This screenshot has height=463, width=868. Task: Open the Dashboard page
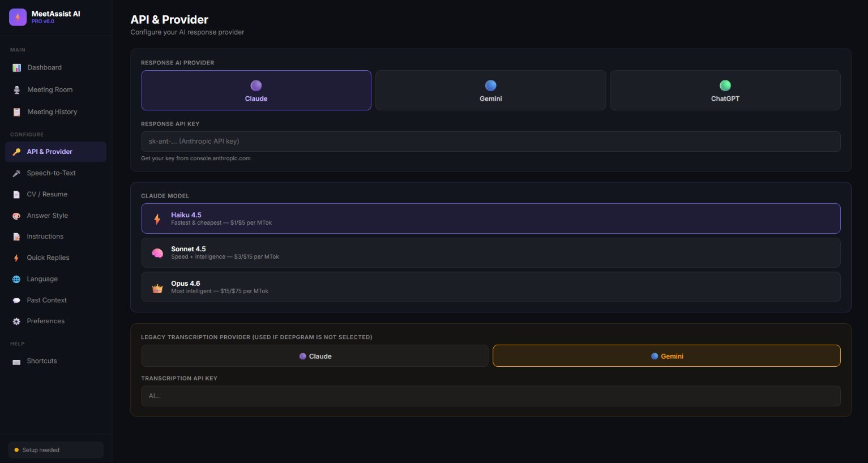(x=55, y=68)
